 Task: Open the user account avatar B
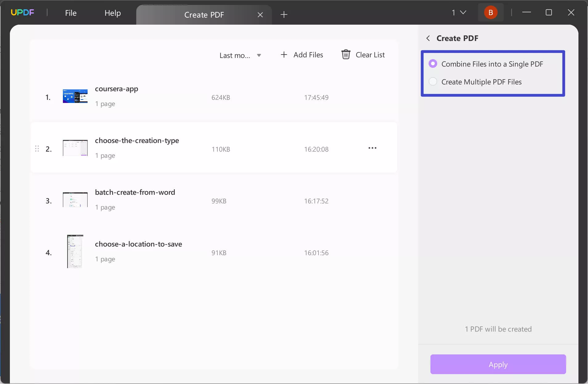(x=491, y=13)
